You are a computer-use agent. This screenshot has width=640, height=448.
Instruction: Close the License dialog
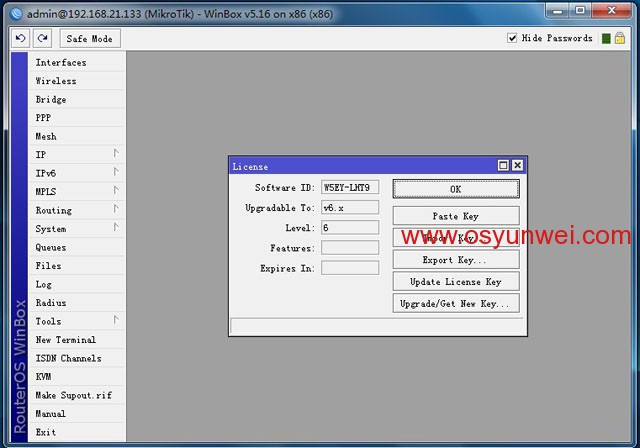tap(517, 165)
